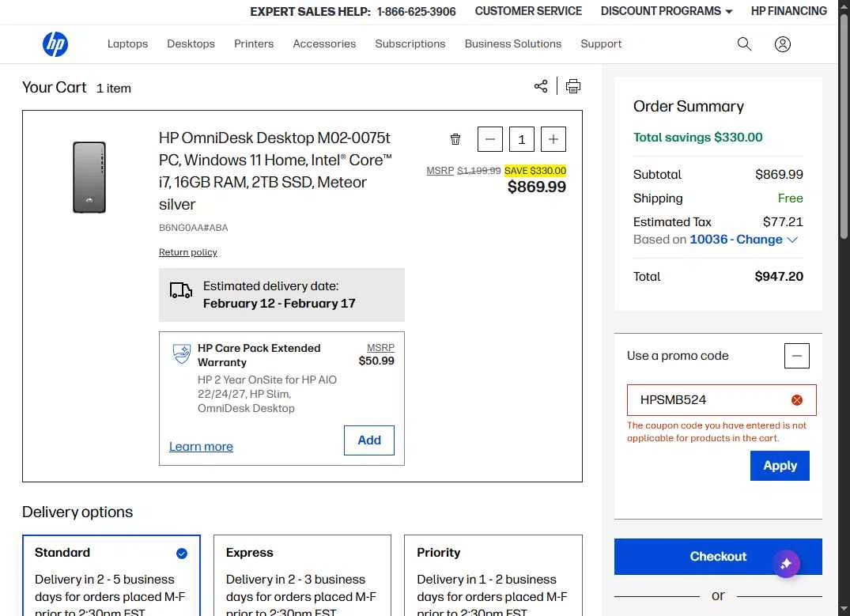Click the Care Pack price $50.99
Screen dimensions: 850x616
pyautogui.click(x=376, y=361)
